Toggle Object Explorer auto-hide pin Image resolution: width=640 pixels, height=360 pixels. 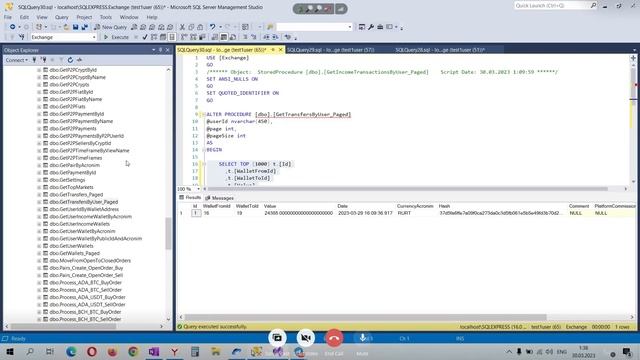coord(160,50)
